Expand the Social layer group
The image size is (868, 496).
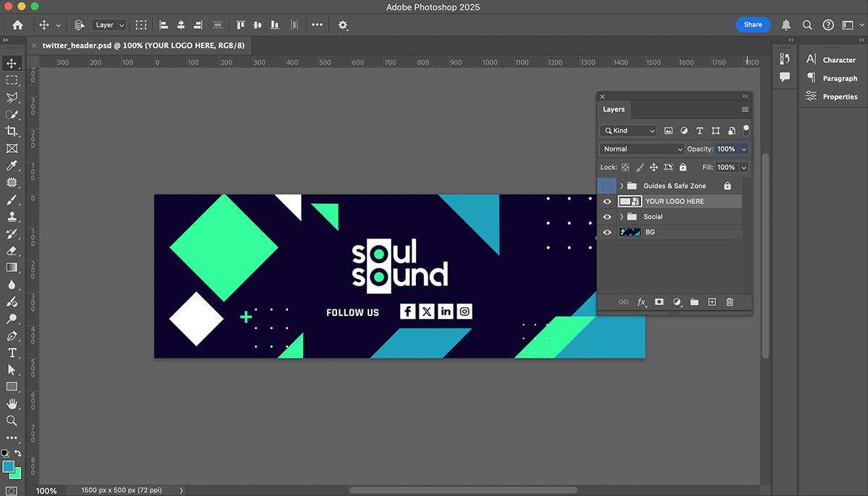click(621, 217)
